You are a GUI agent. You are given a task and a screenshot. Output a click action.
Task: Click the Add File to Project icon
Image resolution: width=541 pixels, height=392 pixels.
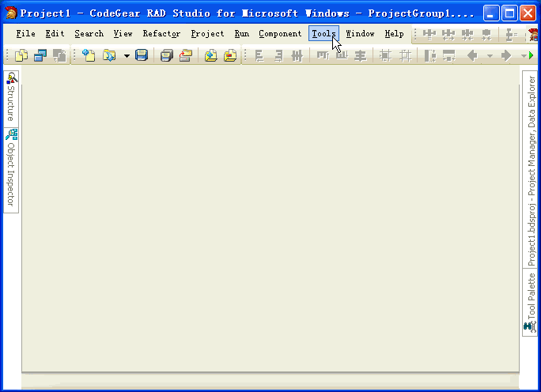(211, 55)
